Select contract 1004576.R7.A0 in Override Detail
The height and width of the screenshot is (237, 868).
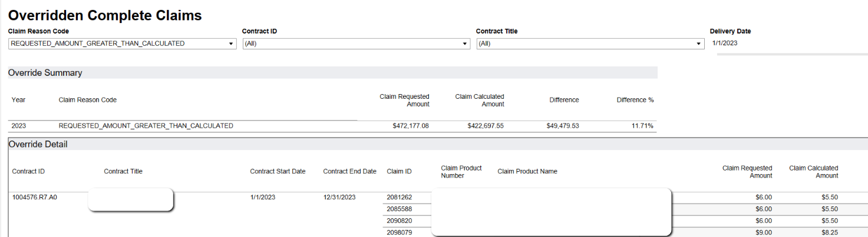(35, 198)
